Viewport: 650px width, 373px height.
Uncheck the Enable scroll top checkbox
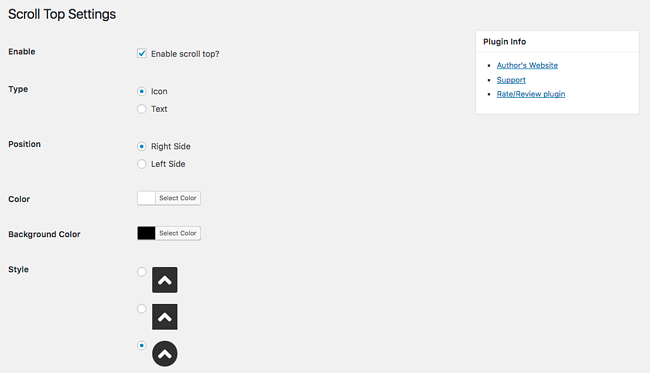point(142,53)
